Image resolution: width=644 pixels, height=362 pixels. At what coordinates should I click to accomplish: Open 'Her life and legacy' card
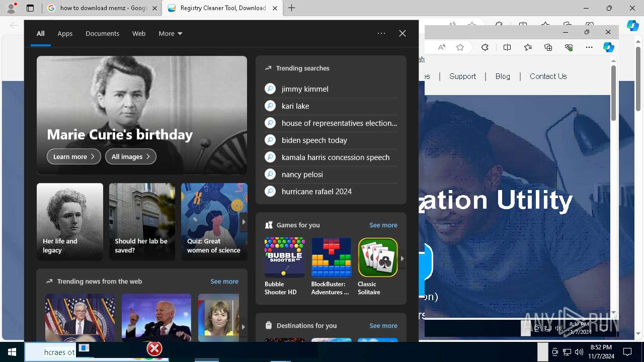pyautogui.click(x=70, y=222)
